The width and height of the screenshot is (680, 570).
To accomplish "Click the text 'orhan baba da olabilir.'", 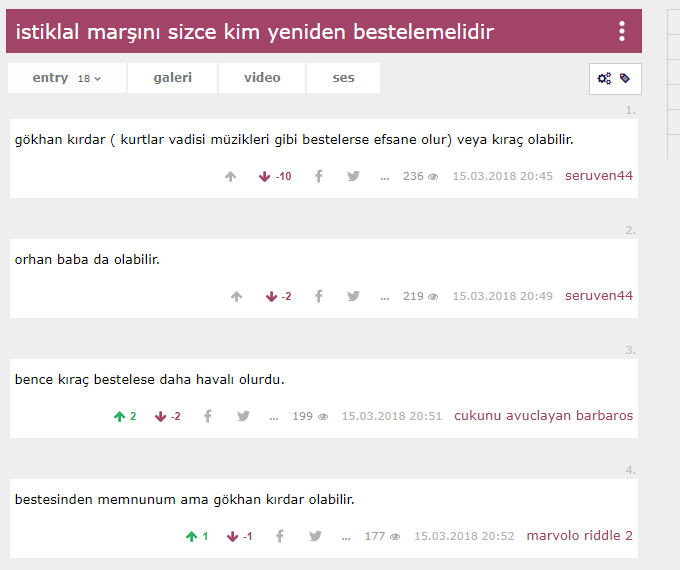I will [87, 259].
